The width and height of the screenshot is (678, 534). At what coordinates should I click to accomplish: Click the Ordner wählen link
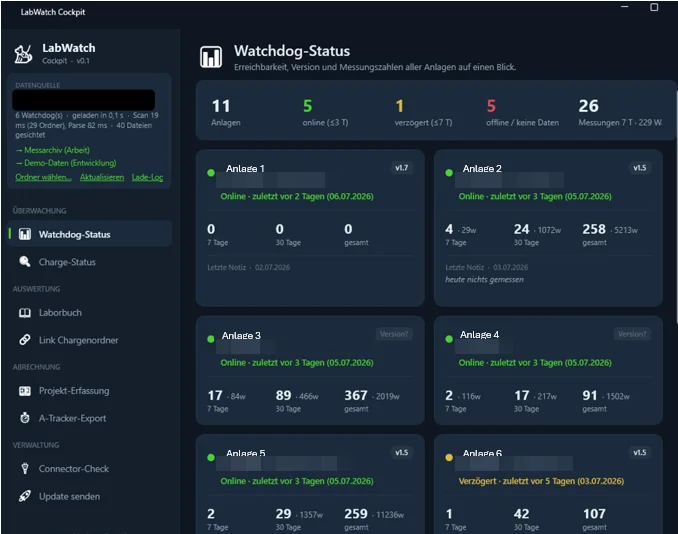click(x=43, y=177)
